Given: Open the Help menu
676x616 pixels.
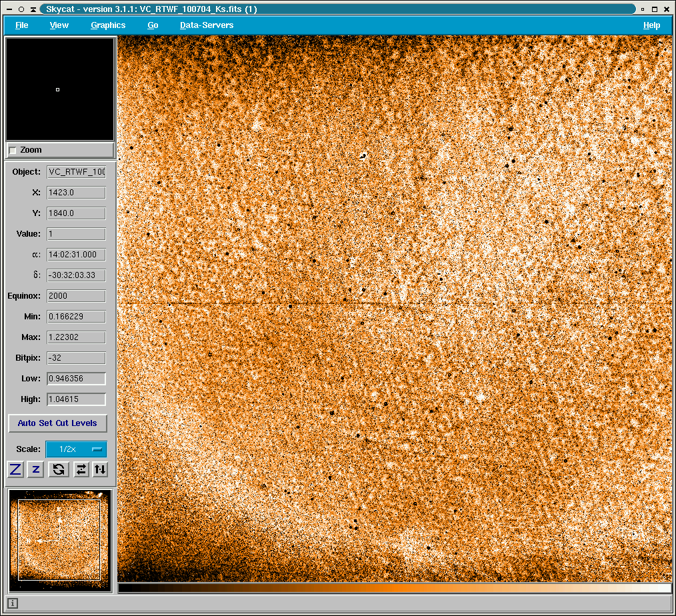Looking at the screenshot, I should 651,25.
